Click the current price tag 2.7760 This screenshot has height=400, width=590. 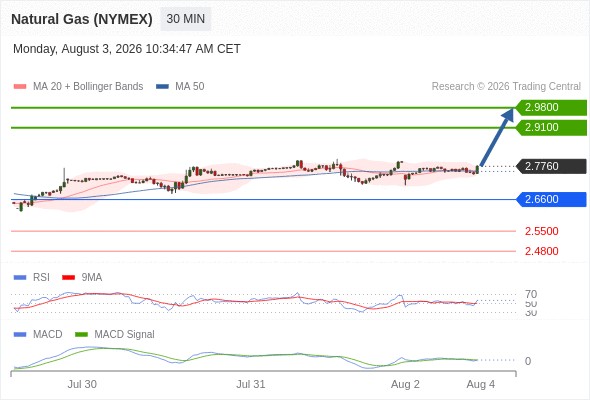551,166
